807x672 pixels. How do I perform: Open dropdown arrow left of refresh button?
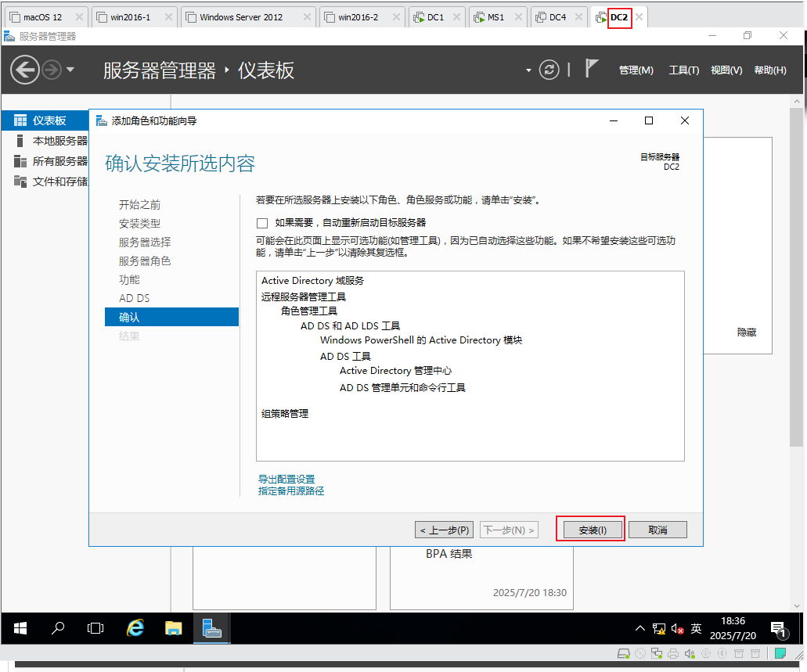528,70
